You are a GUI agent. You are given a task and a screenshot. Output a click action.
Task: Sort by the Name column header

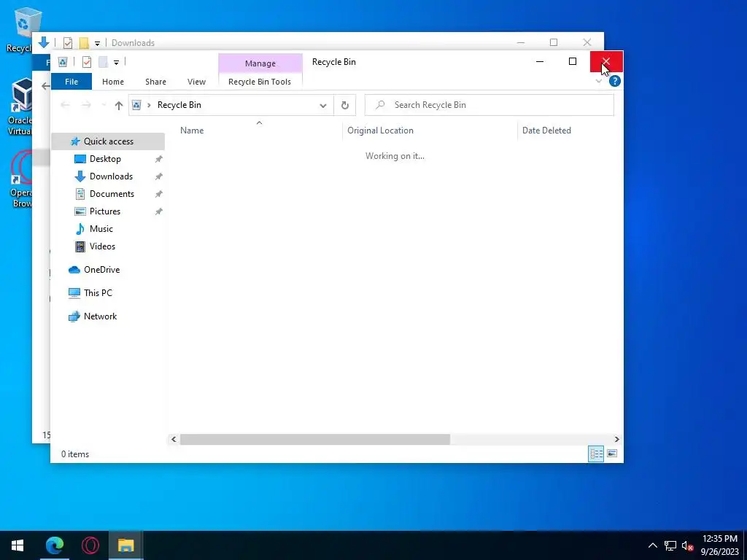point(192,131)
